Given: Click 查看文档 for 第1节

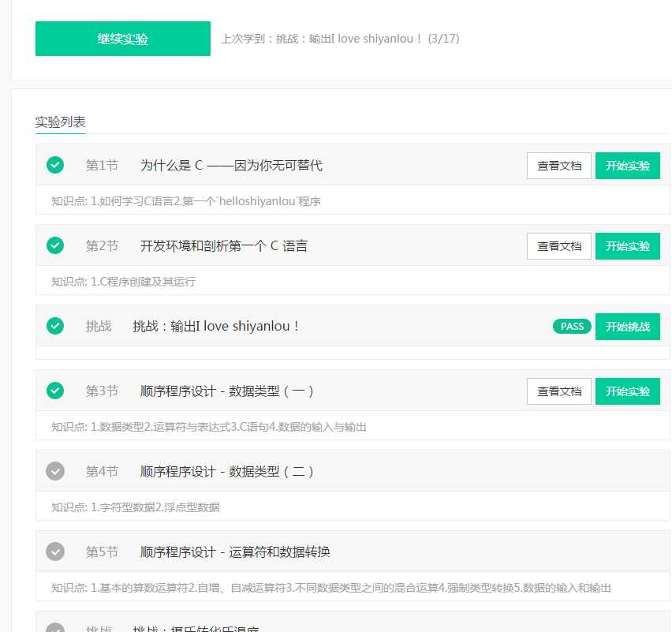Looking at the screenshot, I should point(558,165).
